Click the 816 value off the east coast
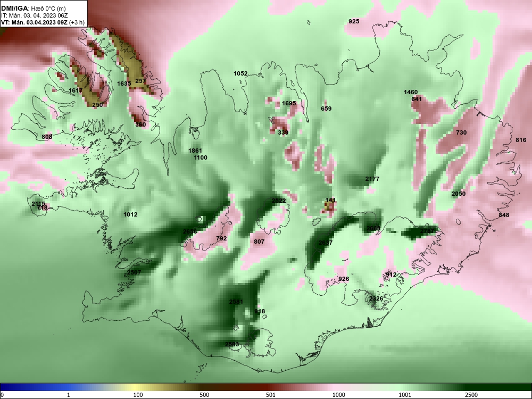532x399 pixels. pyautogui.click(x=521, y=140)
